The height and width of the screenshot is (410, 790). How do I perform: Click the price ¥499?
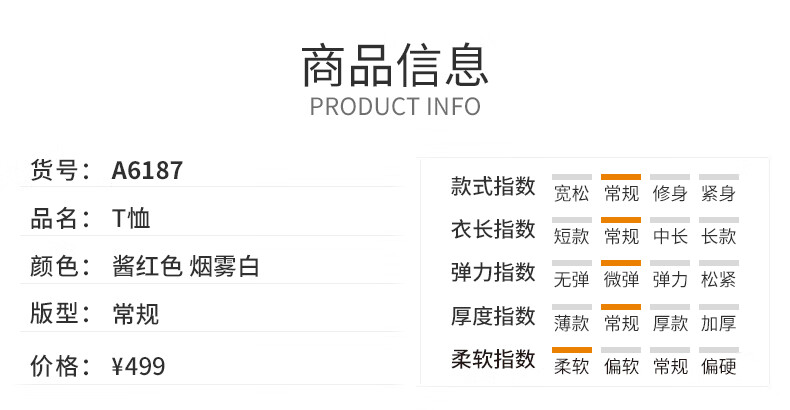click(138, 366)
